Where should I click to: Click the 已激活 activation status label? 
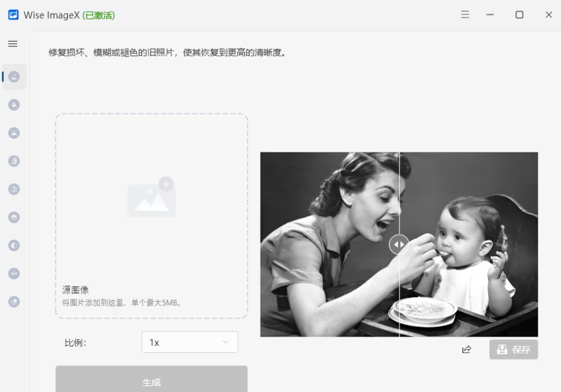(99, 16)
